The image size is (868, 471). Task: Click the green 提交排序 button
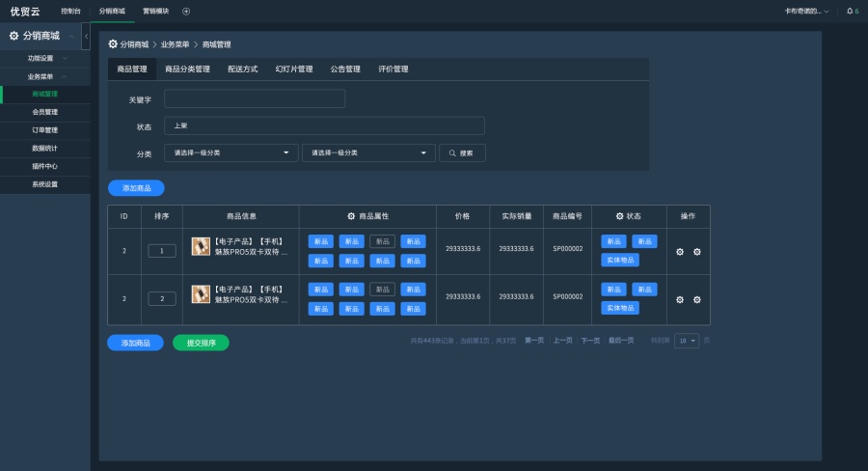pyautogui.click(x=201, y=343)
